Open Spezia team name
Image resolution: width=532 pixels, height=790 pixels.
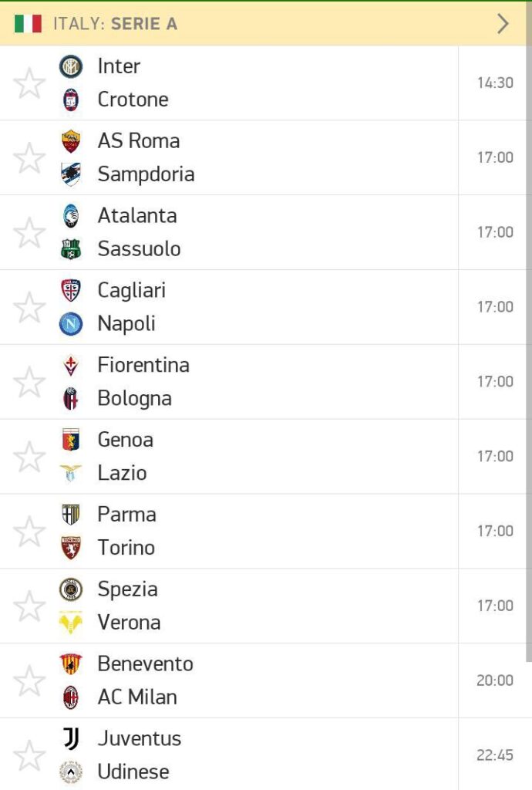128,589
